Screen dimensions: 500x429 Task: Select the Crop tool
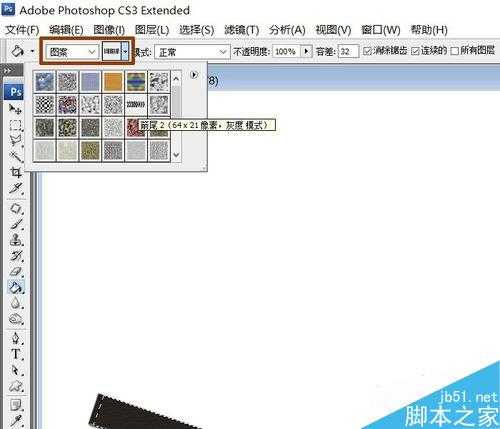15,172
